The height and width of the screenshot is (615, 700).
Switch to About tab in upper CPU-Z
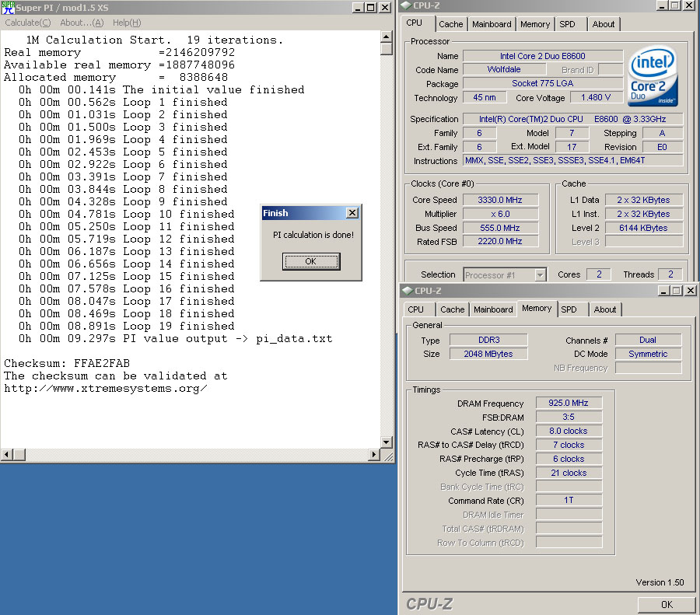coord(603,24)
